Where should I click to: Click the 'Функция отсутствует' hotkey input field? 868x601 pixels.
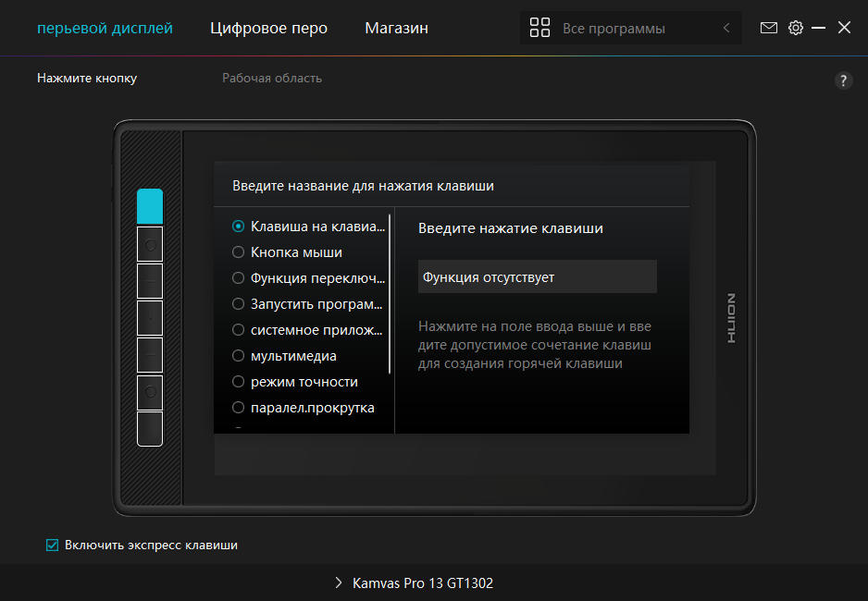[x=537, y=276]
